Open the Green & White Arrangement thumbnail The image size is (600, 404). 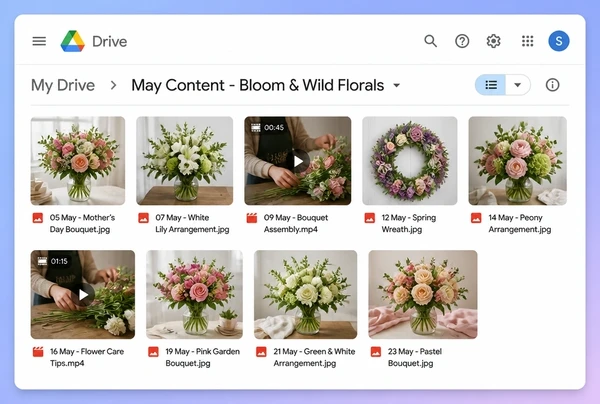tap(305, 295)
